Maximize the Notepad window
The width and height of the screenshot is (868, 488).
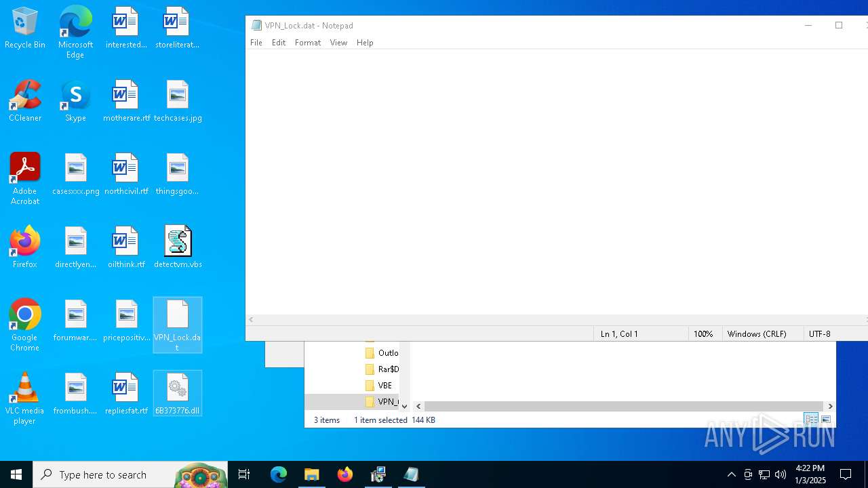(x=839, y=25)
